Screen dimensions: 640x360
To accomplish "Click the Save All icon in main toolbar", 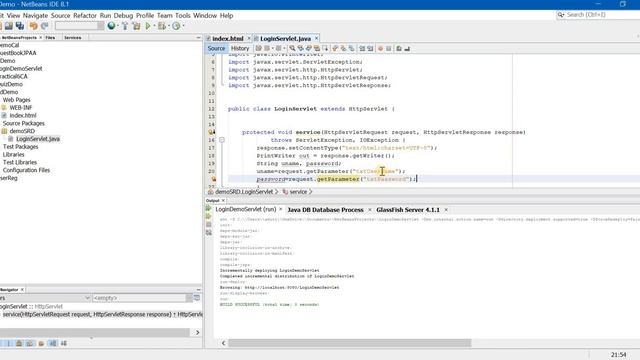I will click(20, 26).
